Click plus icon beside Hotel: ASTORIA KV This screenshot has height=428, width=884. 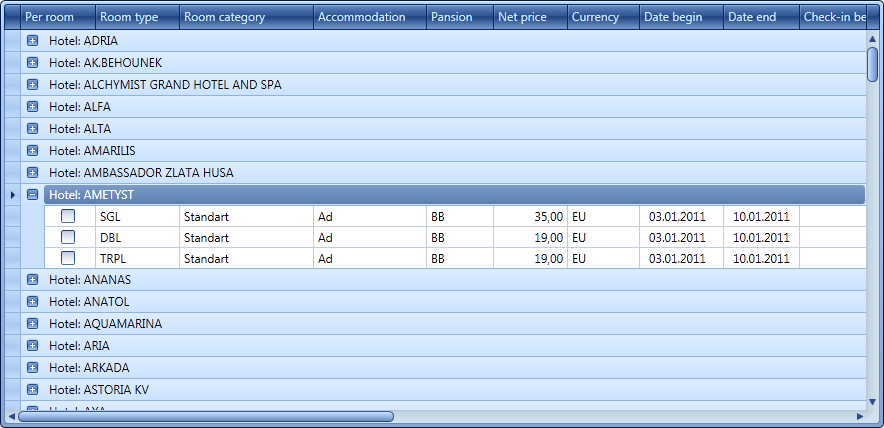[32, 390]
